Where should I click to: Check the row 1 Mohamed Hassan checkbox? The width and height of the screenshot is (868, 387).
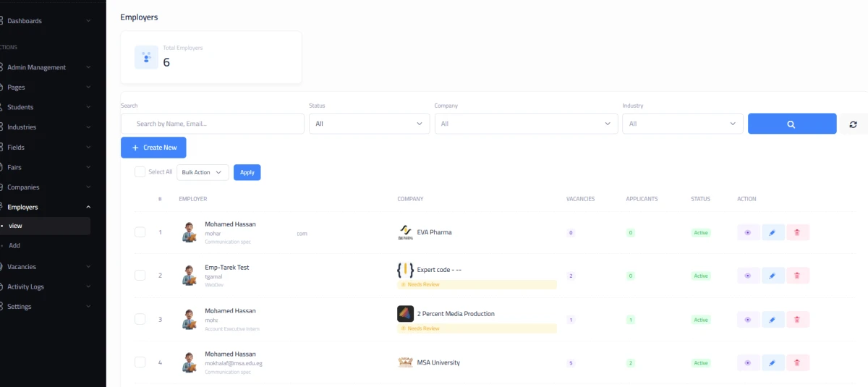[x=140, y=232]
